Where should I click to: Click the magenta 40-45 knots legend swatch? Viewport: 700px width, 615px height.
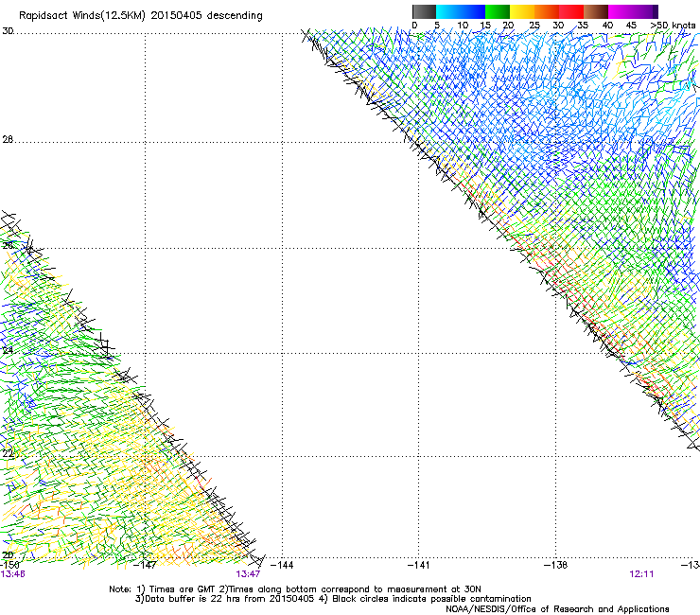coord(621,11)
